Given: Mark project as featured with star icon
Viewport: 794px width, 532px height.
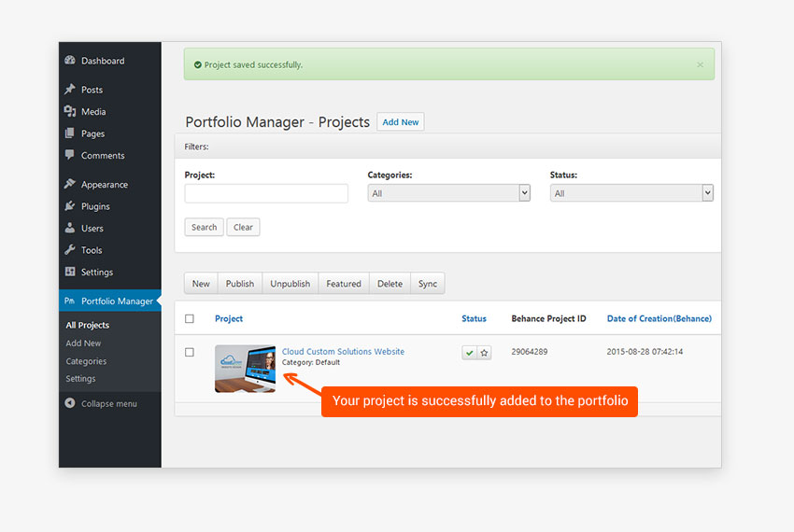Looking at the screenshot, I should coord(484,353).
